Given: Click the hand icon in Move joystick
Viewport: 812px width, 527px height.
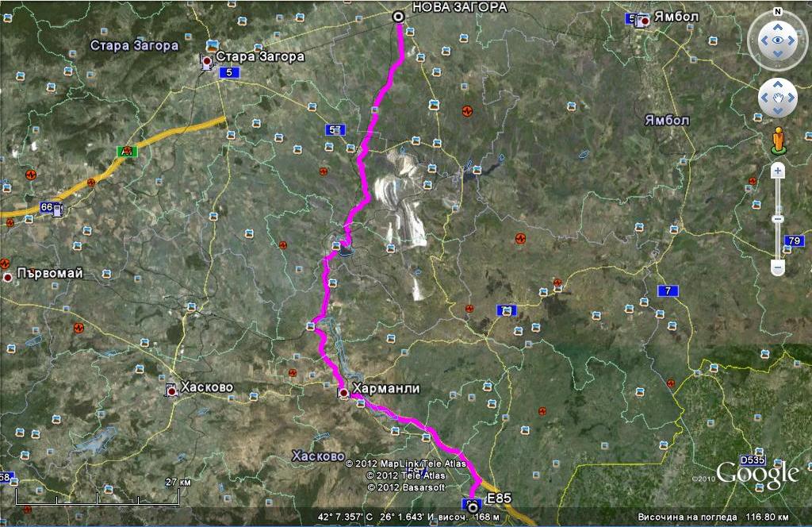Looking at the screenshot, I should click(x=778, y=98).
